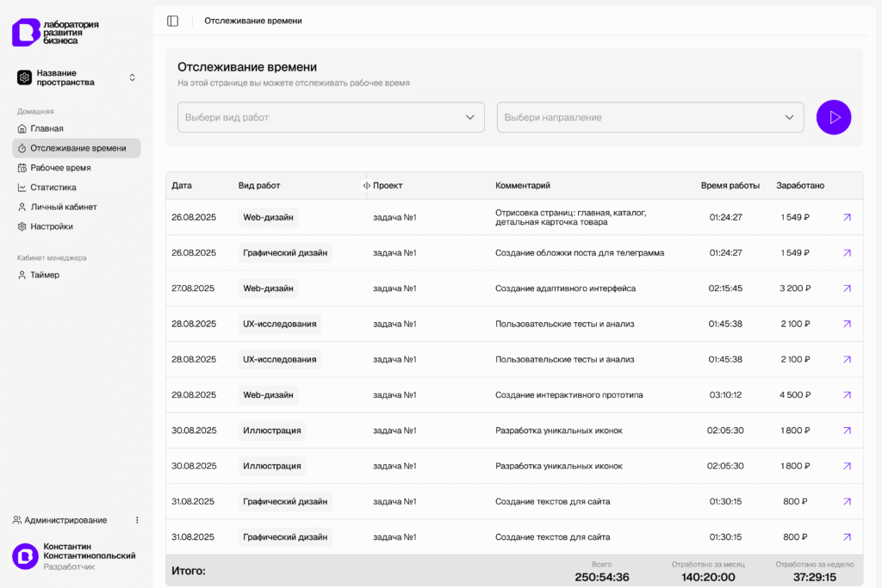Click the three-dot menu beside Администрирование

click(137, 520)
